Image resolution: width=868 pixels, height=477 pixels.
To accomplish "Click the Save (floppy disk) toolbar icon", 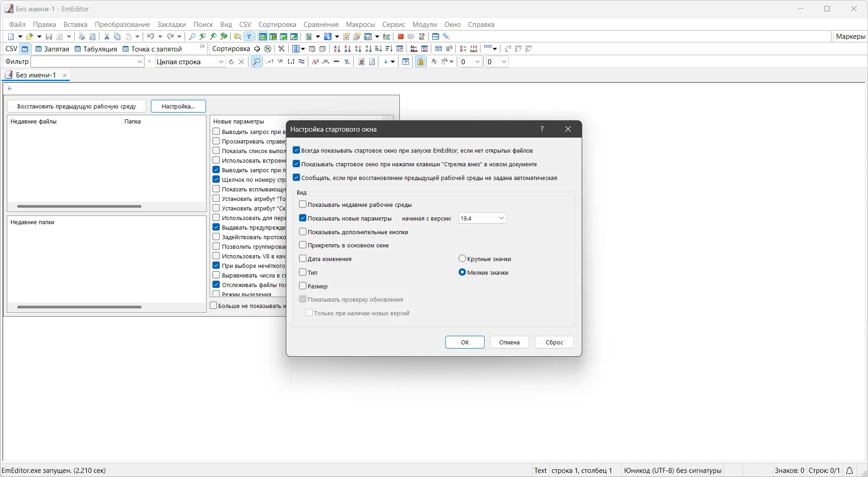I will [49, 36].
